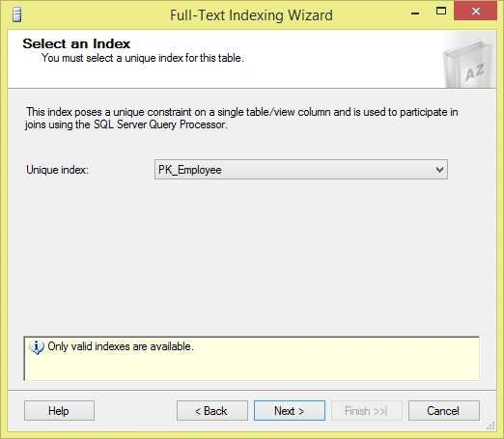This screenshot has width=504, height=439.
Task: Click the blue information icon in message box
Action: [x=37, y=347]
